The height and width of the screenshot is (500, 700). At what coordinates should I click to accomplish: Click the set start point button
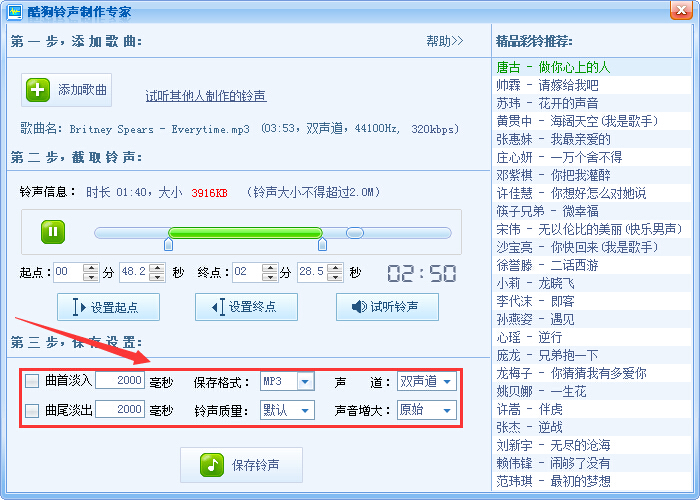[107, 307]
